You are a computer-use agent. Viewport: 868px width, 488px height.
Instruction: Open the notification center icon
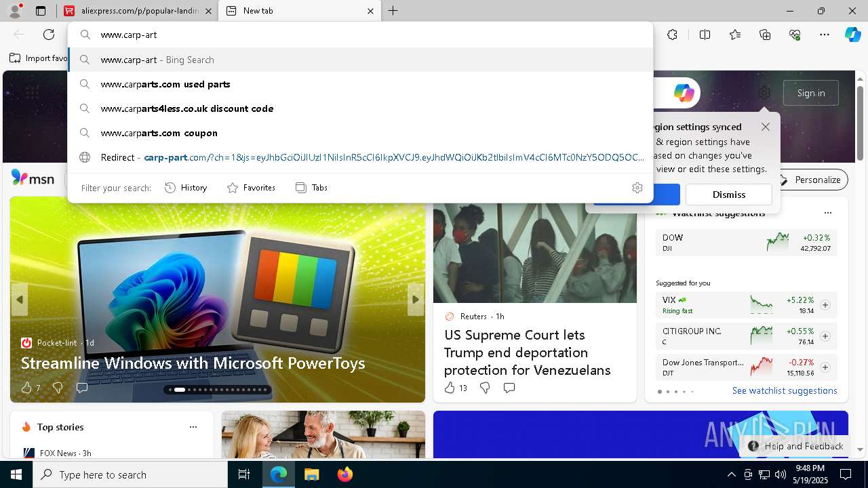[x=846, y=474]
